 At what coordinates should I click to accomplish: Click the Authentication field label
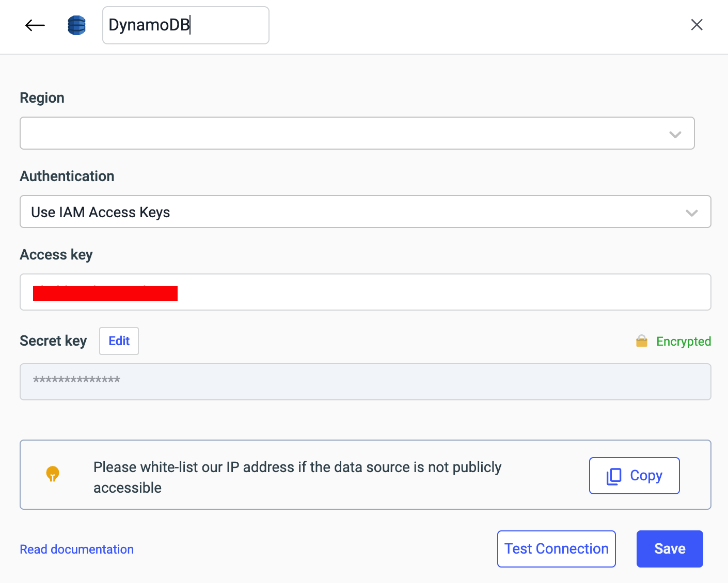(x=67, y=176)
